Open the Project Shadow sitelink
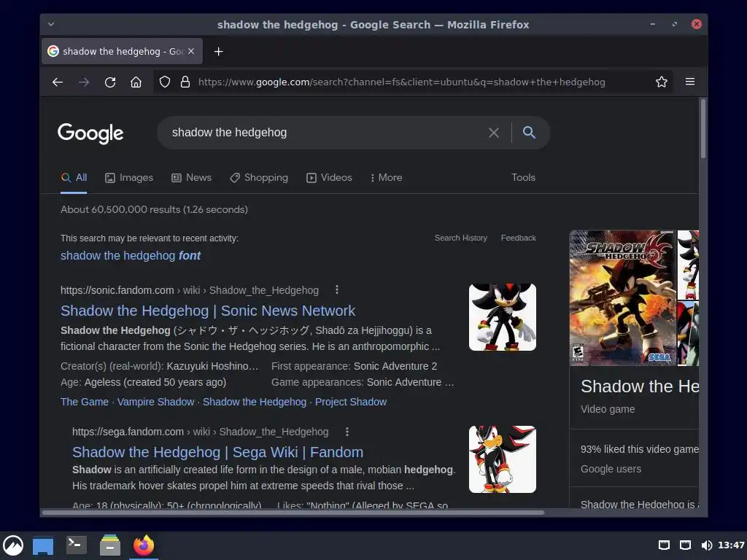747x560 pixels. tap(351, 402)
